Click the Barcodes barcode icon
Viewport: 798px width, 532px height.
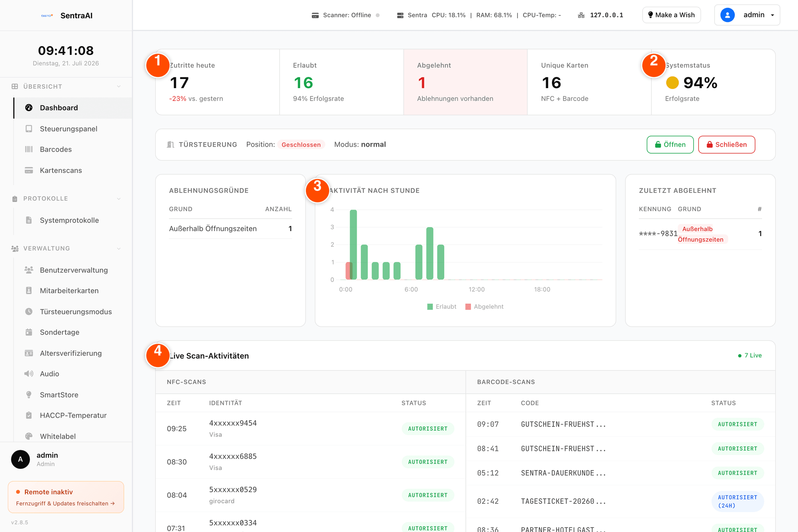click(29, 149)
